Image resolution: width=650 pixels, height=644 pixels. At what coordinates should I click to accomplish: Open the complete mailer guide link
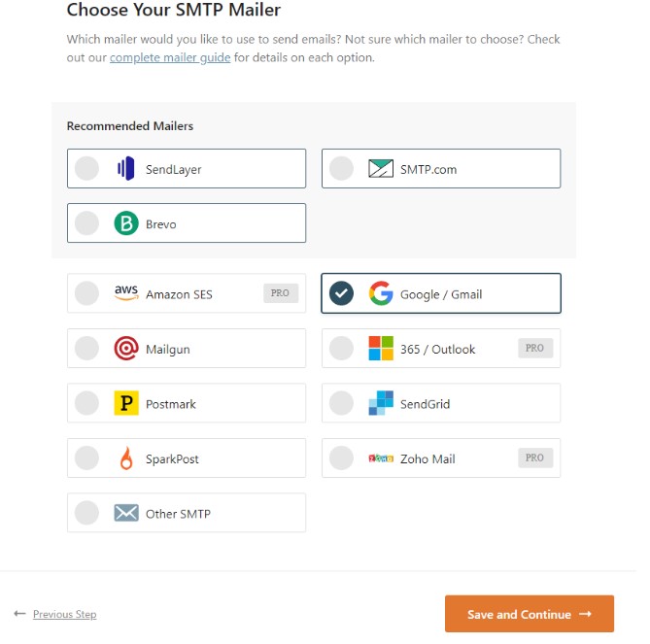click(170, 57)
